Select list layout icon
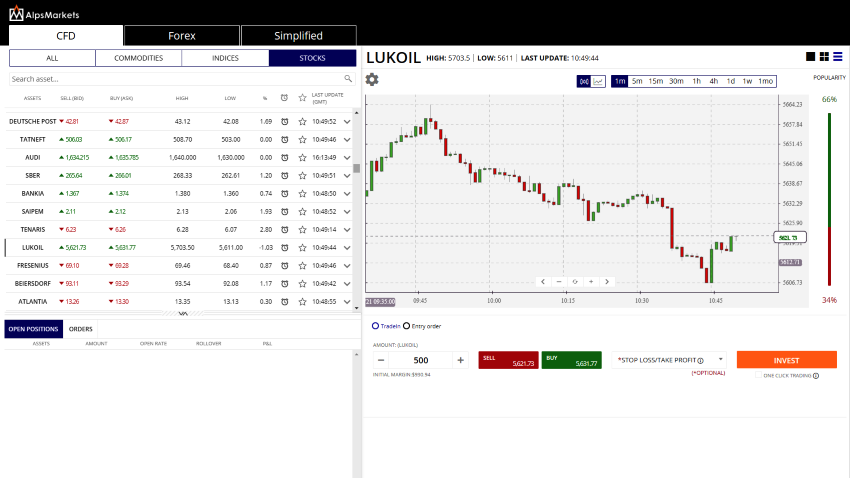Viewport: 850px width, 478px height. click(838, 56)
